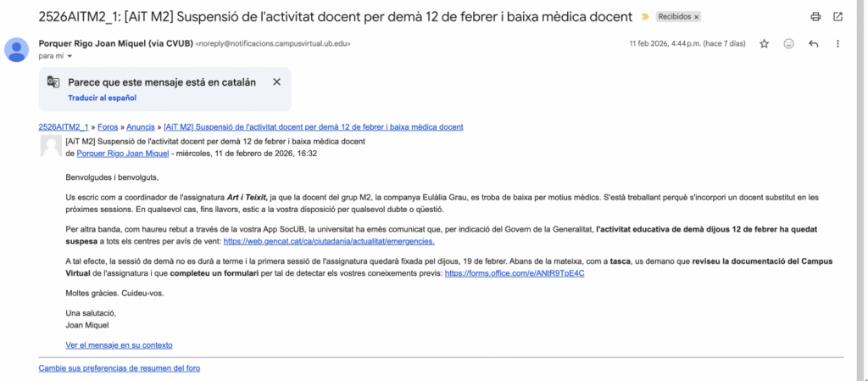The image size is (868, 381).
Task: Click 'Traducir al español' link
Action: [x=102, y=98]
